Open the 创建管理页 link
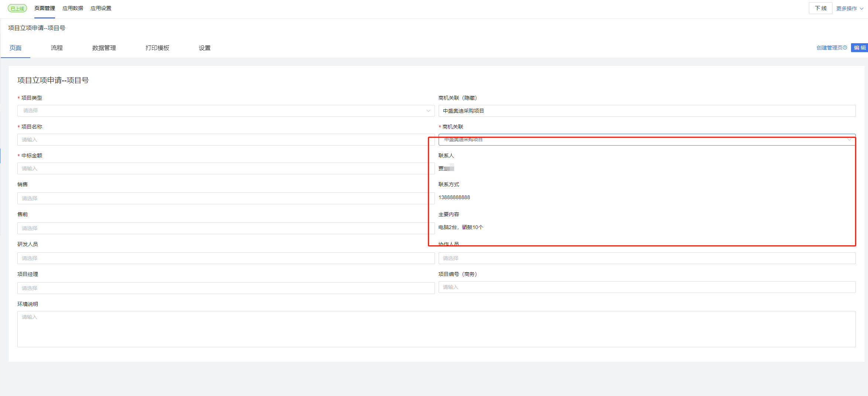868x396 pixels. pyautogui.click(x=829, y=48)
